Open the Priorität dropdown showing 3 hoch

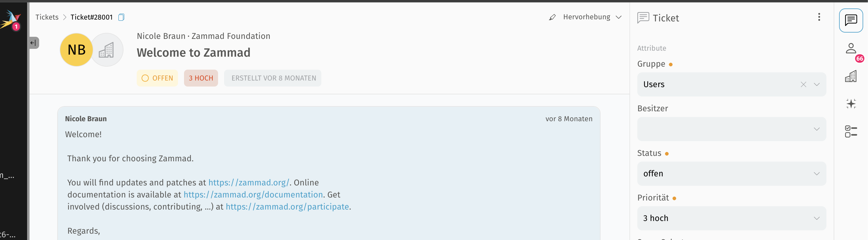pos(731,218)
